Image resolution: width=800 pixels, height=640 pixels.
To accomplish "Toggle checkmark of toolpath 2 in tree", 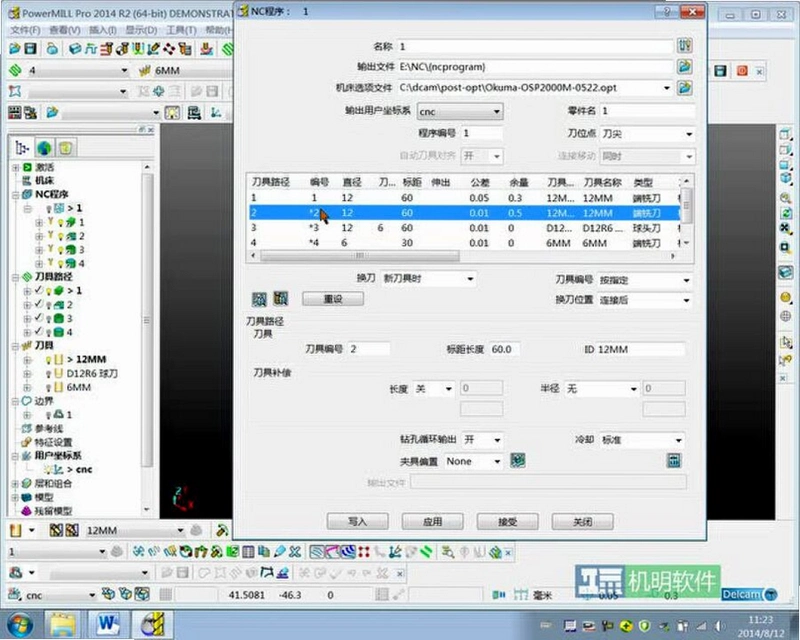I will (38, 304).
